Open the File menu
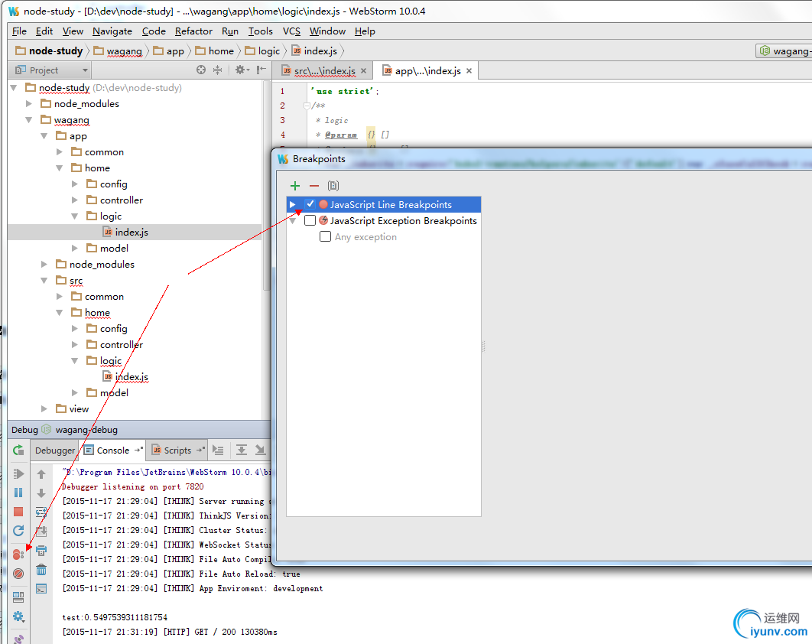812x644 pixels. pos(19,31)
